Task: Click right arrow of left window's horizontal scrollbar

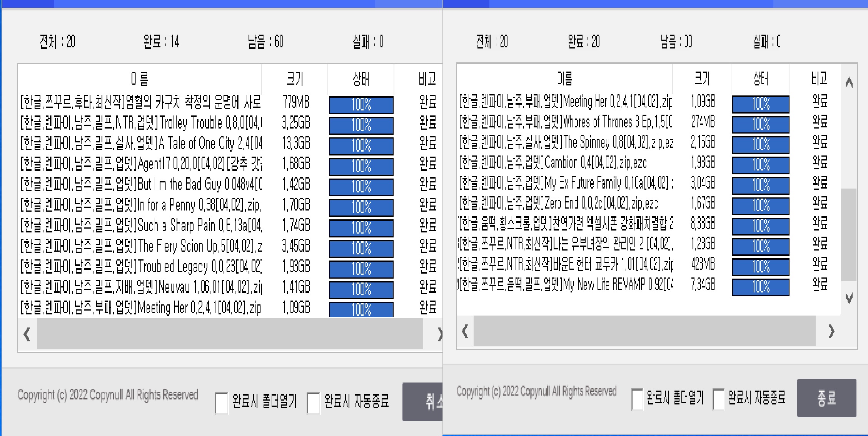Action: (439, 334)
